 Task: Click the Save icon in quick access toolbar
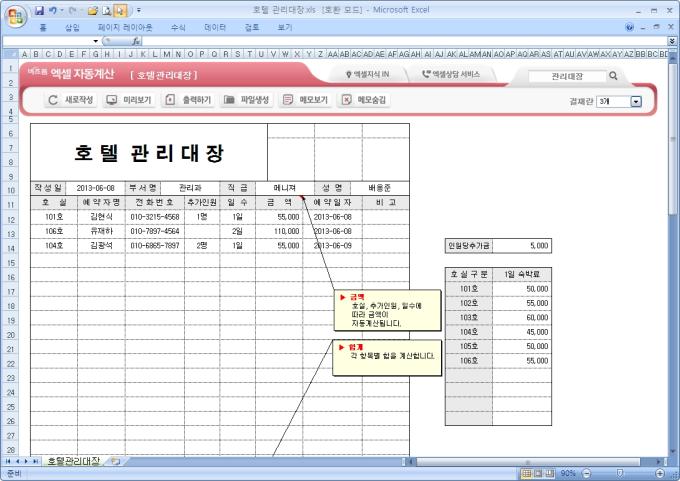[40, 9]
